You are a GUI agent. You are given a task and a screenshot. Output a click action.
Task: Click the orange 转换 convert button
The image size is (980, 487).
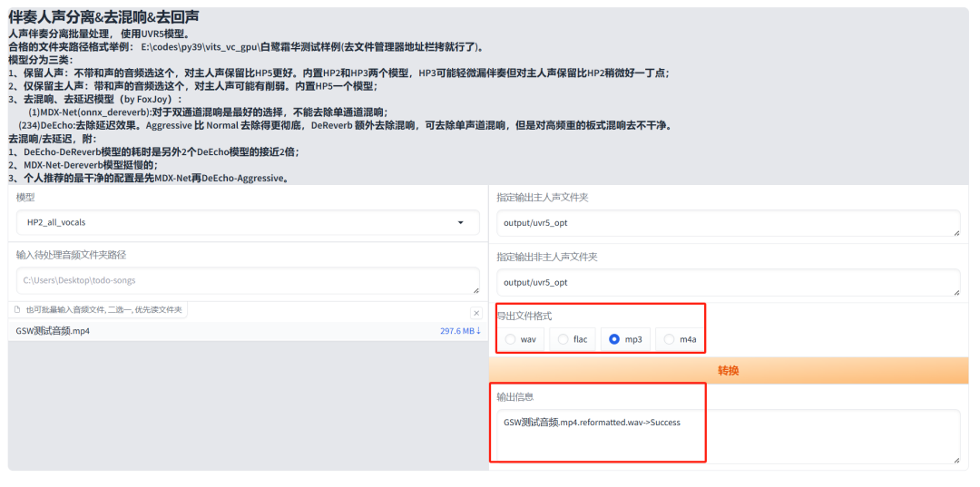(728, 370)
